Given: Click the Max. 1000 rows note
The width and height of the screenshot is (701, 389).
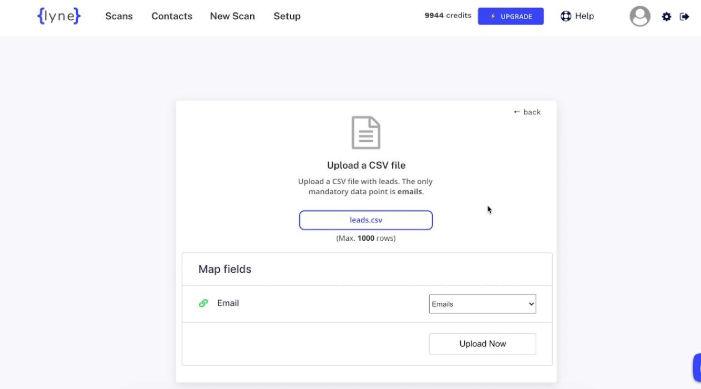Looking at the screenshot, I should pyautogui.click(x=366, y=238).
